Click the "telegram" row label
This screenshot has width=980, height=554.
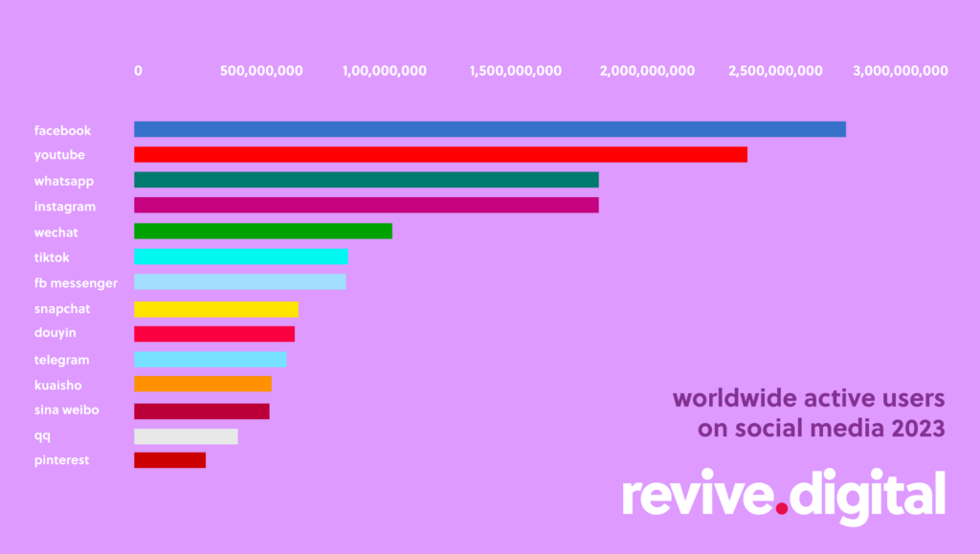click(x=61, y=361)
